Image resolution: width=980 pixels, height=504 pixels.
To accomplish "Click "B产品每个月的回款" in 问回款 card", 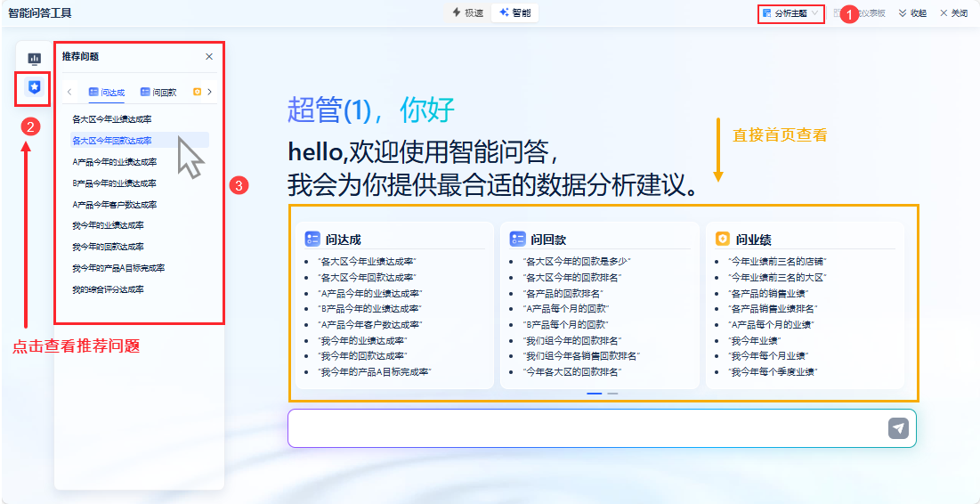I will coord(566,324).
